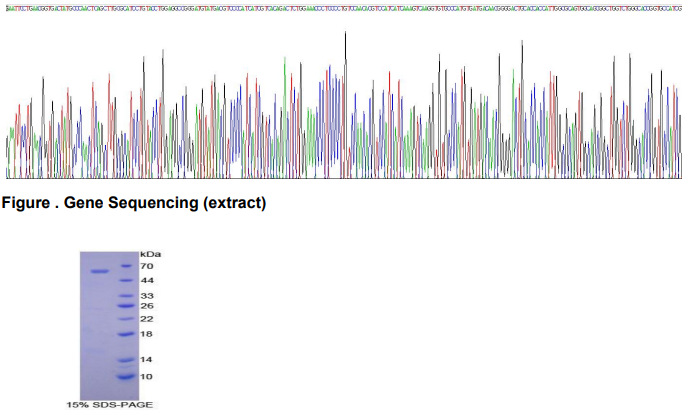The image size is (693, 414).
Task: Click the tallest black peak in the chromatogram
Action: pos(345,33)
